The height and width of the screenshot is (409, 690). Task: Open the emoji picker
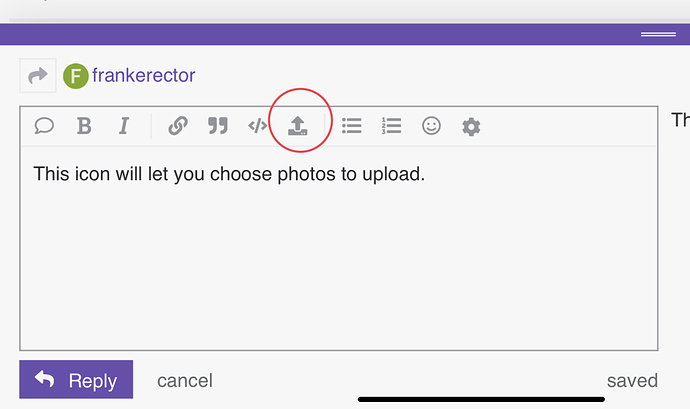pos(431,126)
